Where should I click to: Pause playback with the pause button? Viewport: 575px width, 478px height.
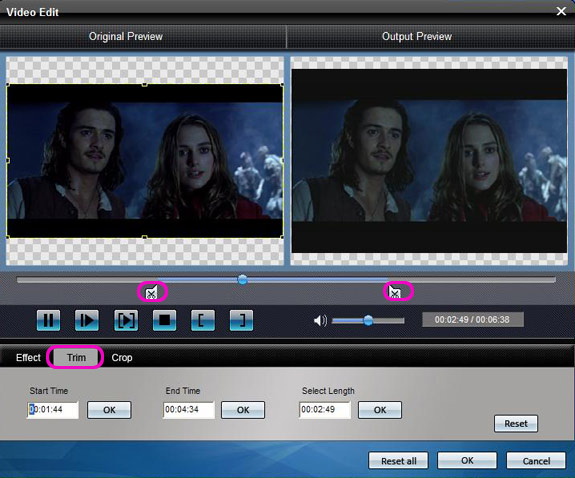click(48, 320)
